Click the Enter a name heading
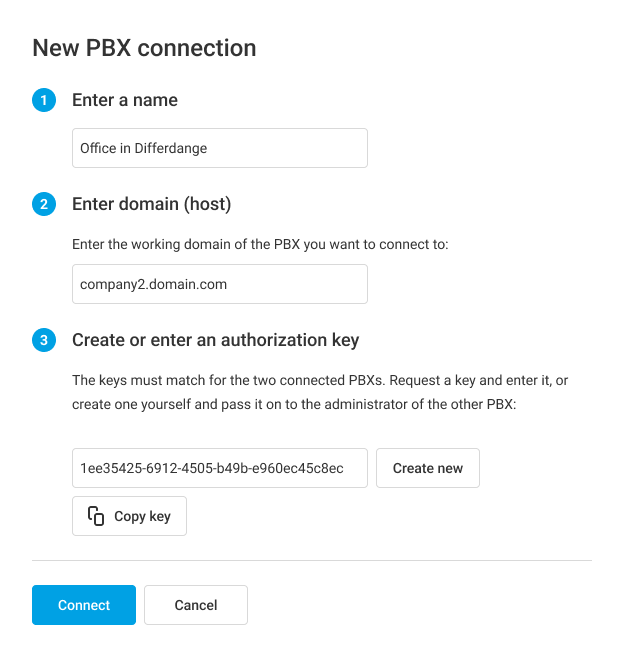The width and height of the screenshot is (624, 657). click(125, 100)
